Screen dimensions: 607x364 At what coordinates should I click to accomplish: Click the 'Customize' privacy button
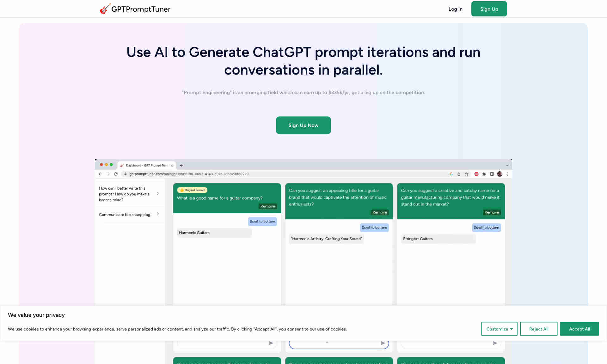pos(499,329)
